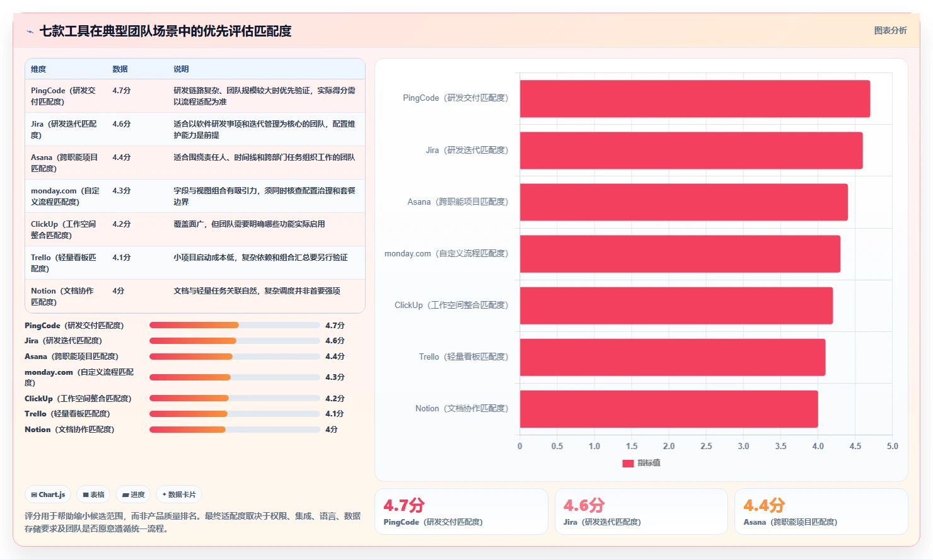Click the x-axis tick value 5.0
933x560 pixels.
tap(892, 446)
